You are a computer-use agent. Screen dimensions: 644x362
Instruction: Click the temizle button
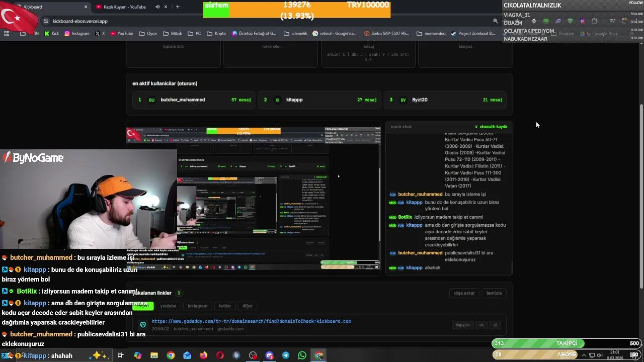[x=494, y=293]
